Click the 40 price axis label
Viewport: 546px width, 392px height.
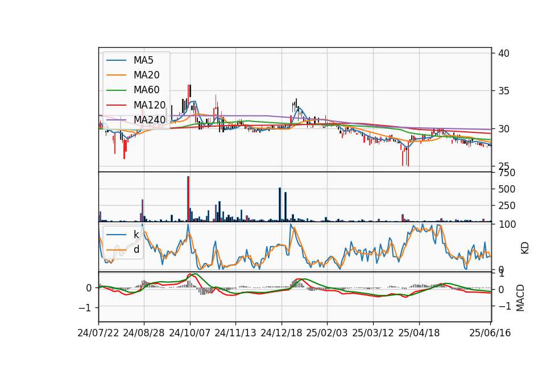pos(503,53)
